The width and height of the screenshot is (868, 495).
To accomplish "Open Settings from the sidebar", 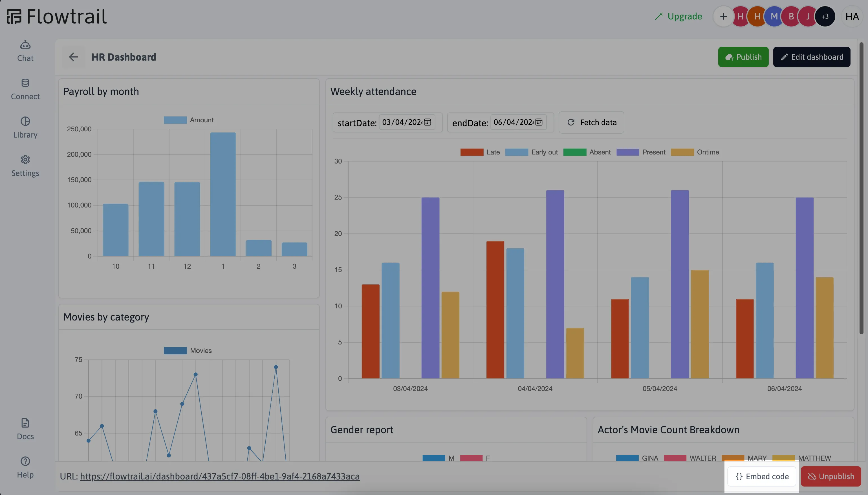I will pos(25,166).
